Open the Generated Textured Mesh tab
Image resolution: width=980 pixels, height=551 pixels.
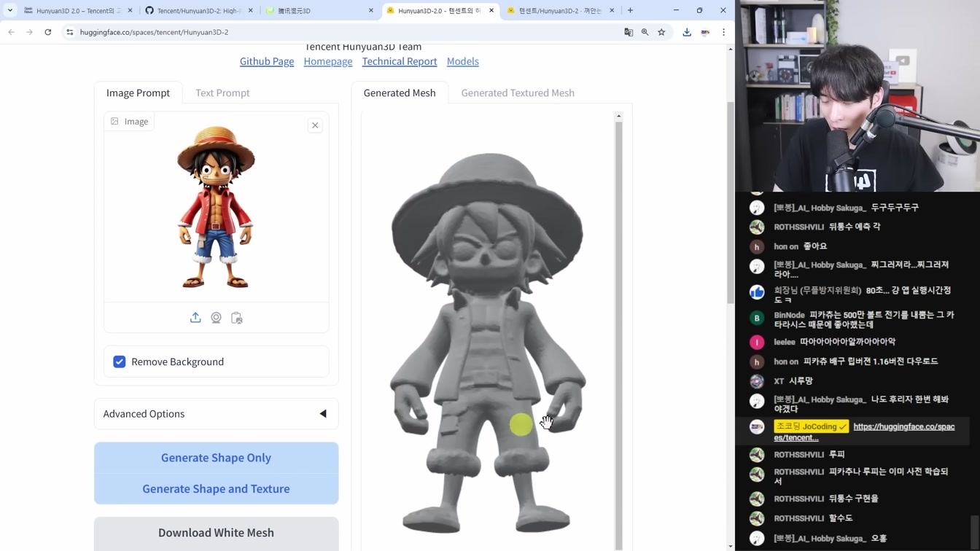click(518, 93)
